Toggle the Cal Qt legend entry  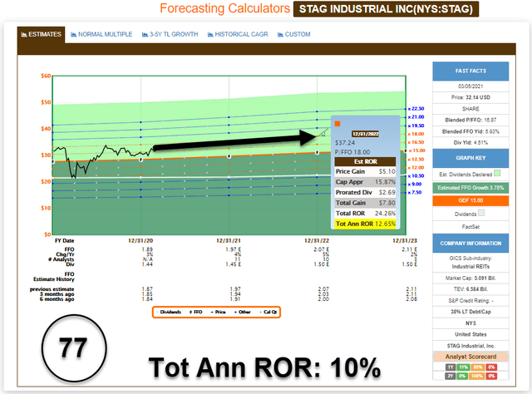(268, 312)
